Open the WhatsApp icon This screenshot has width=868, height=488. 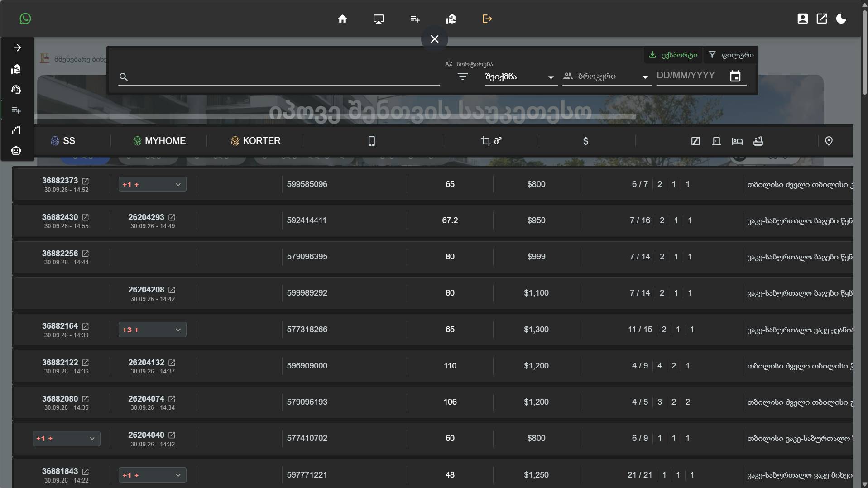[25, 19]
